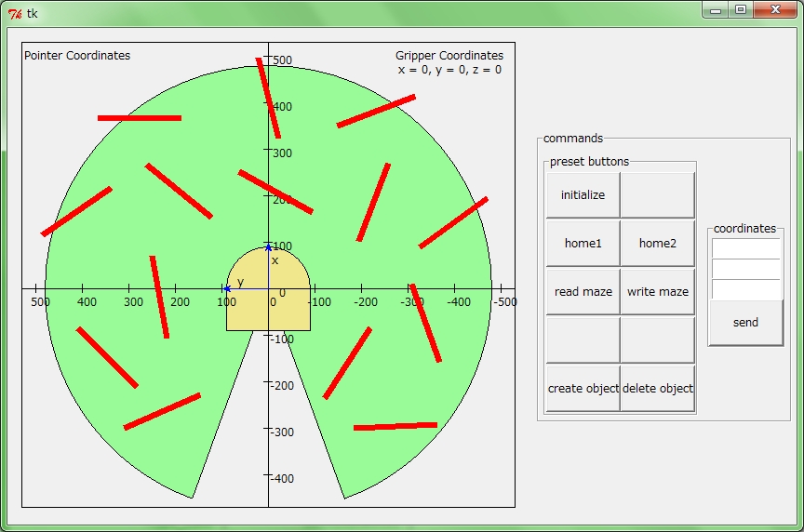Viewport: 804px width, 532px height.
Task: Click the blue y-axis arrow marker
Action: coord(227,288)
